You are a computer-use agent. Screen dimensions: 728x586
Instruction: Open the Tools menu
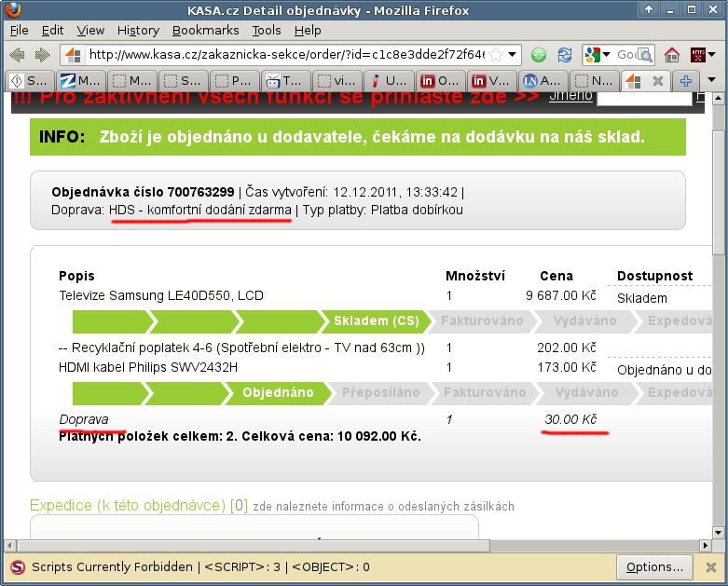(267, 30)
